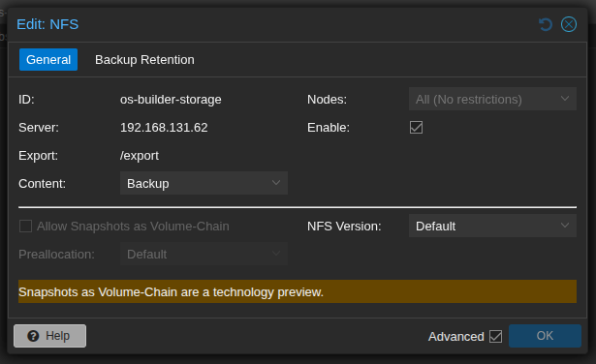Toggle the Advanced checkbox

point(495,336)
